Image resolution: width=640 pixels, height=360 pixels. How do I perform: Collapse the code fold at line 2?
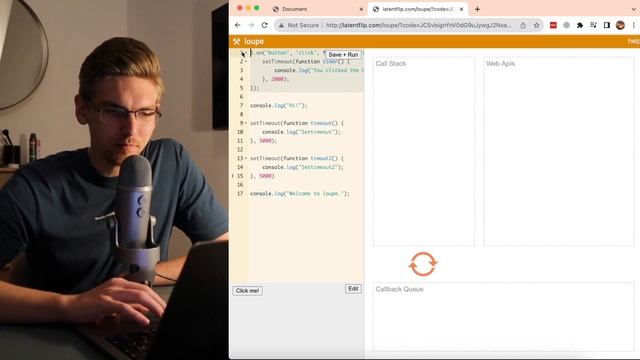point(246,62)
